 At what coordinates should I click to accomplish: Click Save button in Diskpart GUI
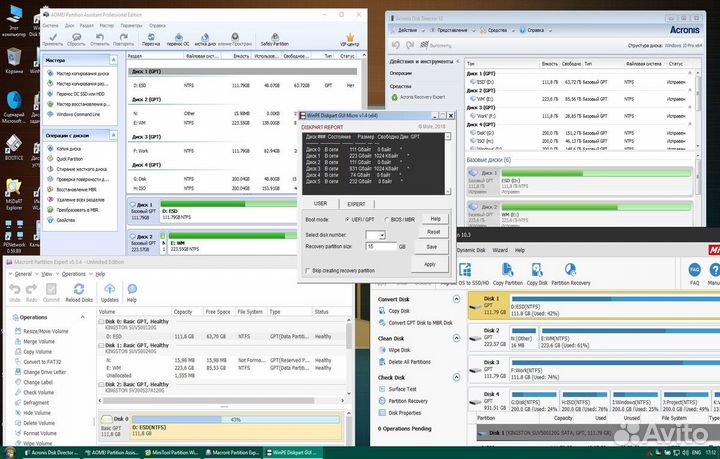tap(432, 247)
